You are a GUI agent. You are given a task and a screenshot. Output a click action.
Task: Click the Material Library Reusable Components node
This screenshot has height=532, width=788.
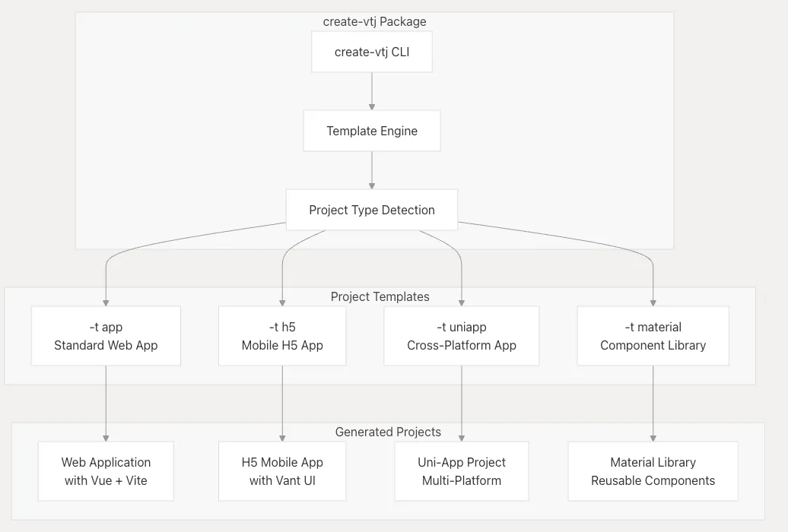pos(653,471)
